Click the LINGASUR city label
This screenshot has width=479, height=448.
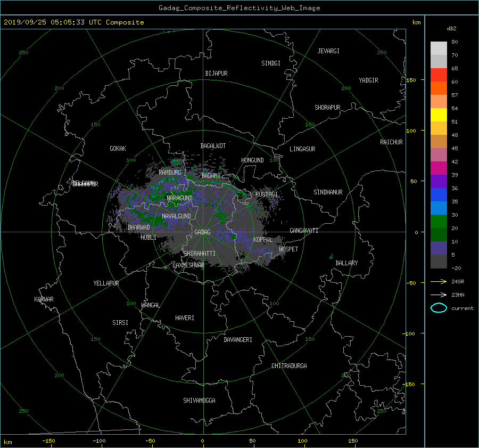point(302,149)
